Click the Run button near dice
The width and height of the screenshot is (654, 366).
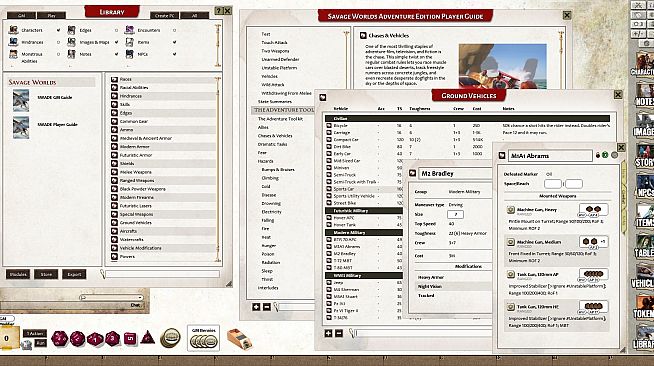click(x=40, y=343)
